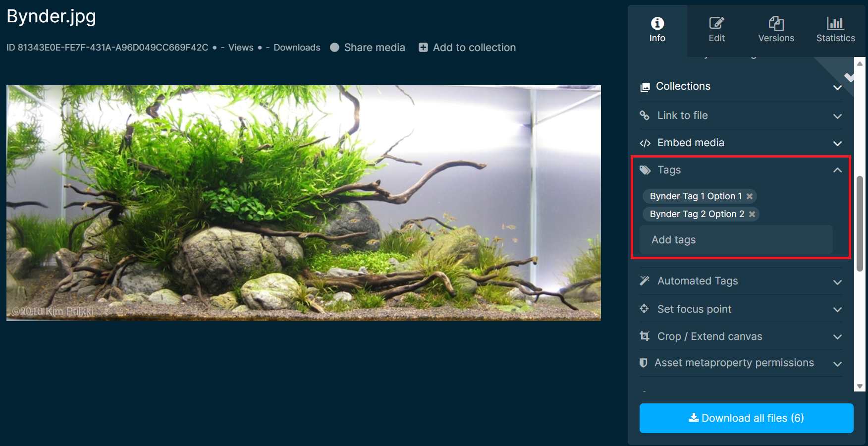Screen dimensions: 868x446
Task: Click the Set focus point crosshair icon
Action: click(644, 309)
